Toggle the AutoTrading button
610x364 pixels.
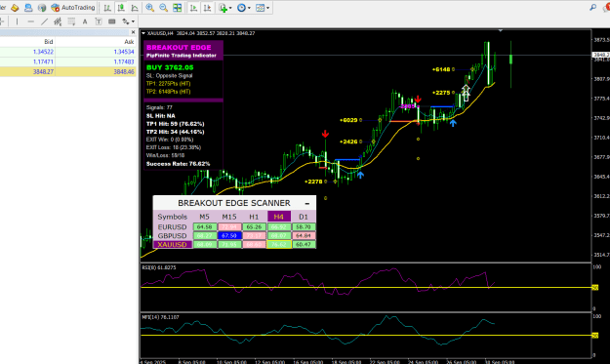73,8
